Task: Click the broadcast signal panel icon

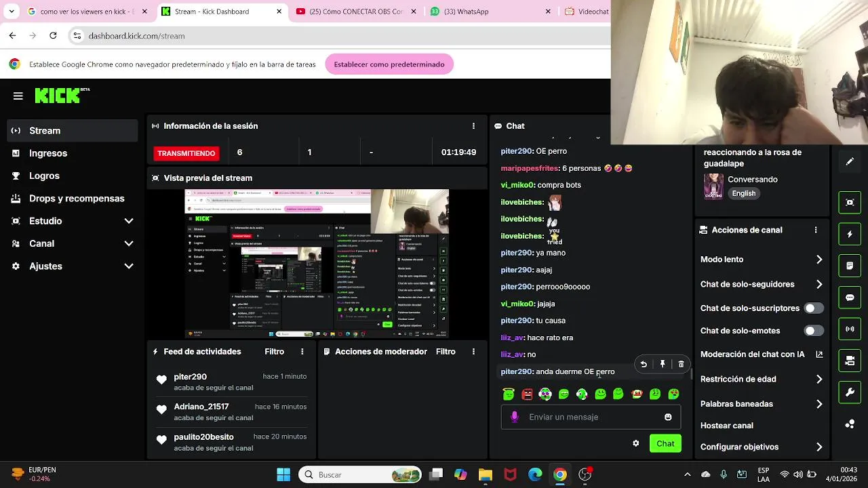Action: tap(850, 329)
